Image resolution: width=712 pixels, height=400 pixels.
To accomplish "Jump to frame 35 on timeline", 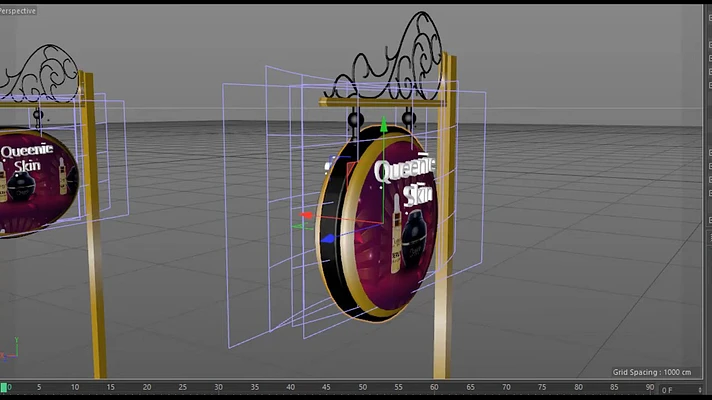I will 255,387.
